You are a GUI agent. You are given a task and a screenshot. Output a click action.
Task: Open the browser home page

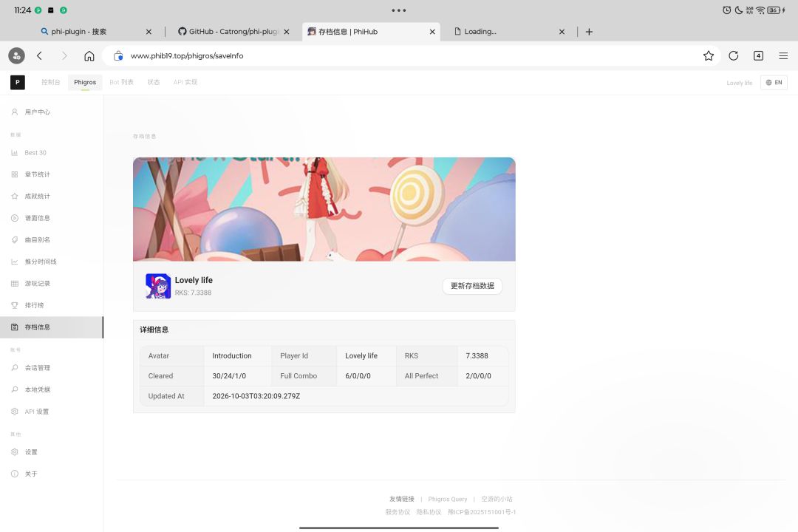click(x=89, y=56)
